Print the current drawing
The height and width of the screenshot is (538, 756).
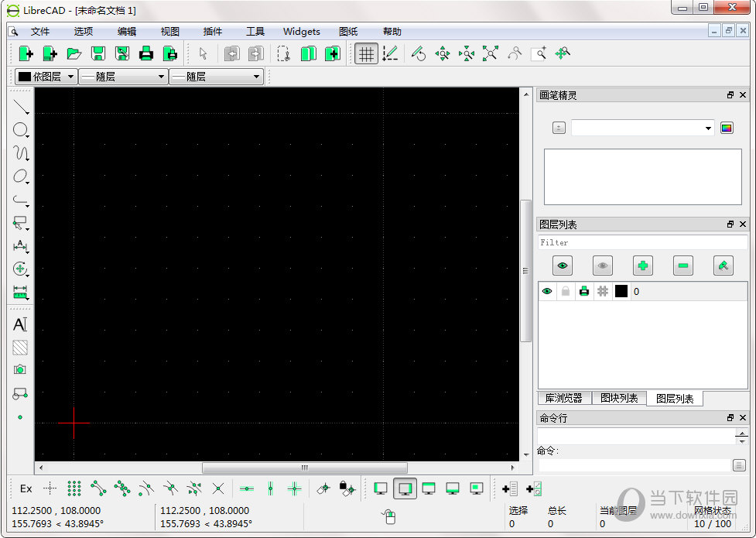tap(146, 53)
